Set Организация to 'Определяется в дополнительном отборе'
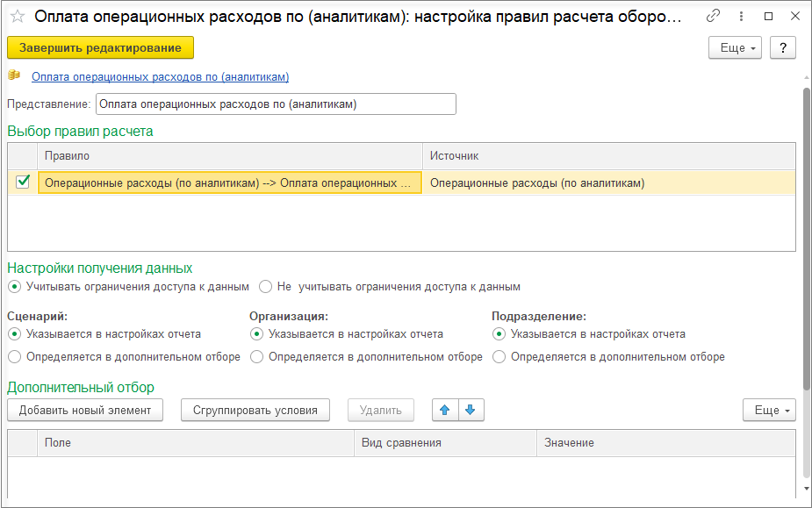Viewport: 812px width, 508px height. (x=256, y=357)
